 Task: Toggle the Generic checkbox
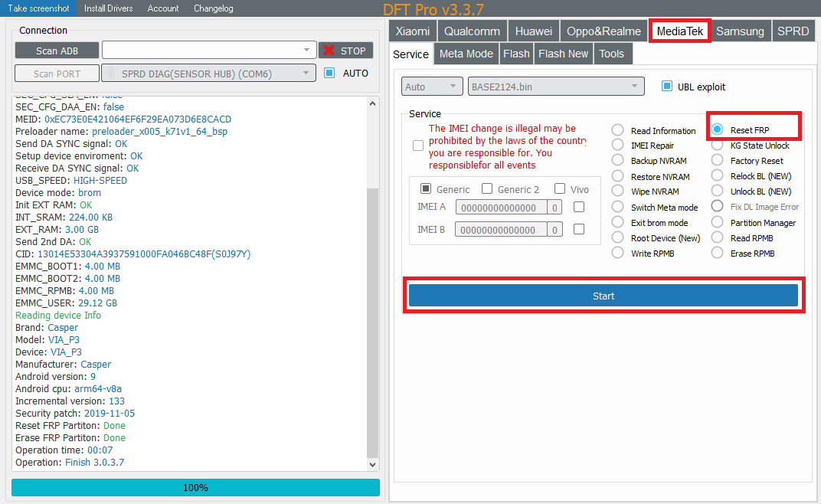[426, 188]
